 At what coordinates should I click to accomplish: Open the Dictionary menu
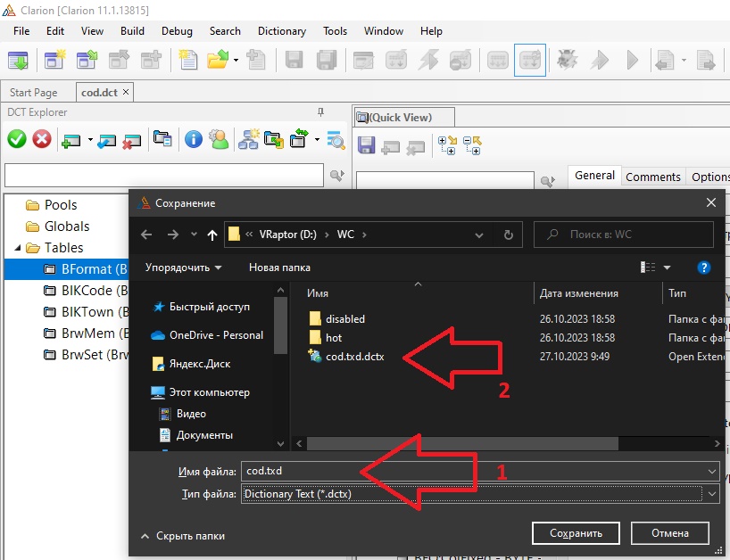point(281,30)
